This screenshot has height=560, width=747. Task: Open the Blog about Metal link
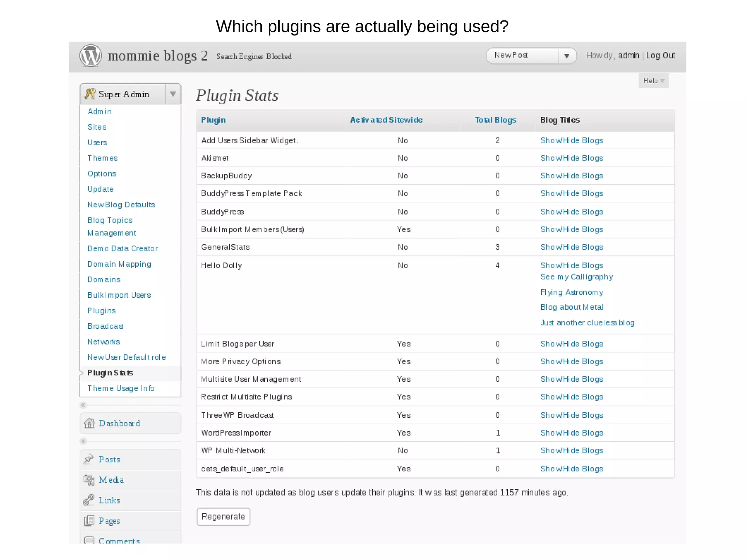[x=572, y=307]
